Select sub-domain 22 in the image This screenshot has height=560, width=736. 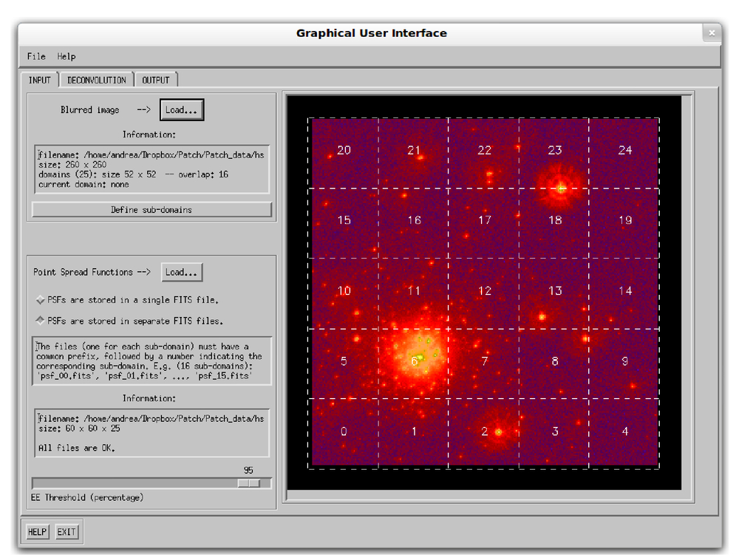pos(483,153)
